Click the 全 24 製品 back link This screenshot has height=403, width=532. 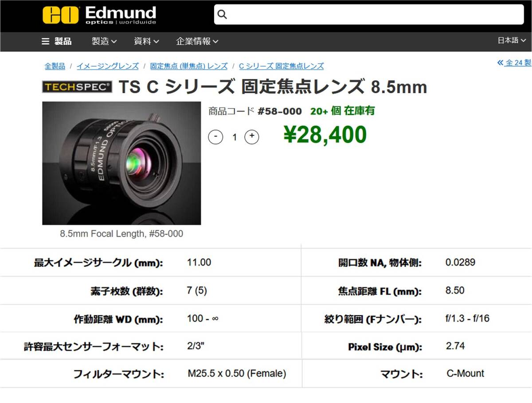coord(515,63)
